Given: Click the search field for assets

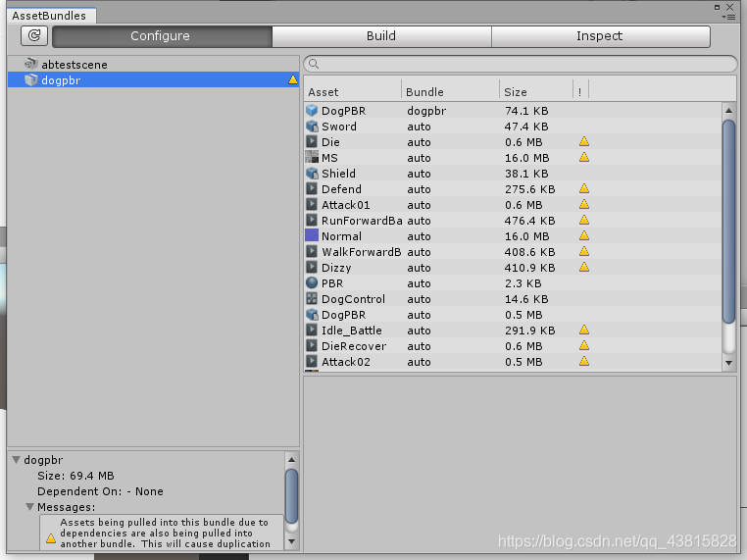Looking at the screenshot, I should pyautogui.click(x=521, y=64).
